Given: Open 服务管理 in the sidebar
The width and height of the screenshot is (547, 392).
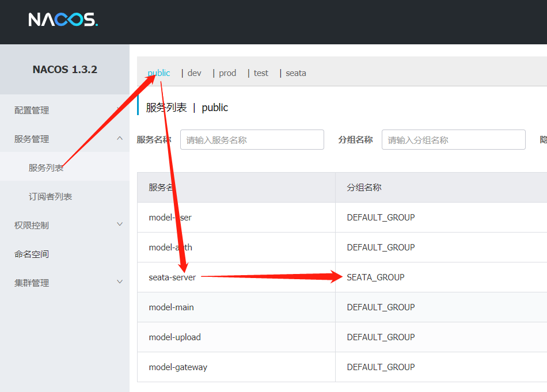Looking at the screenshot, I should (x=32, y=139).
